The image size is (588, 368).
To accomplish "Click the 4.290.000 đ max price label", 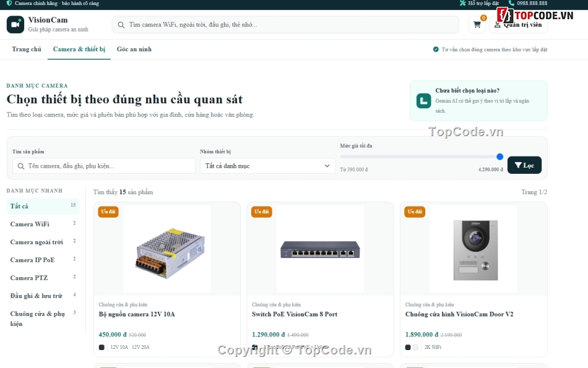I will (490, 169).
